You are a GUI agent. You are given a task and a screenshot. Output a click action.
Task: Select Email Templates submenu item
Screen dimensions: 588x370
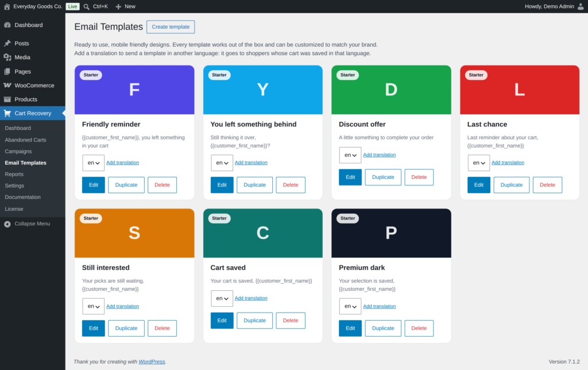25,163
